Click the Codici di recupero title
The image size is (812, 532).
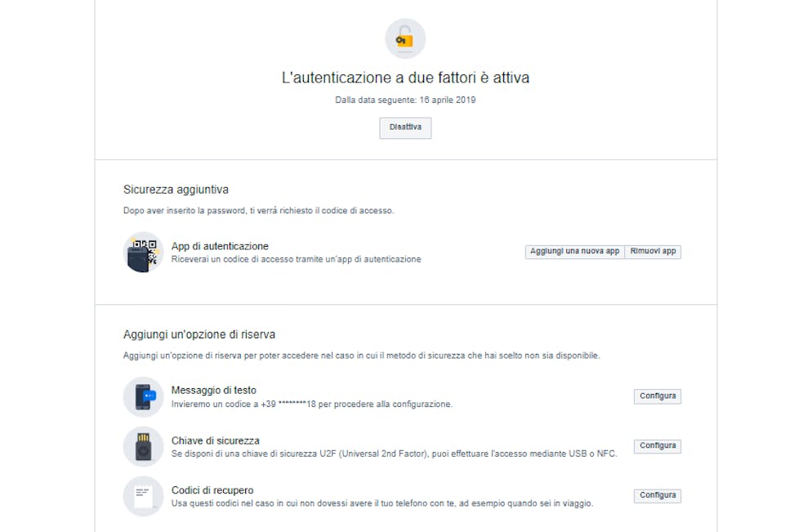pos(212,490)
